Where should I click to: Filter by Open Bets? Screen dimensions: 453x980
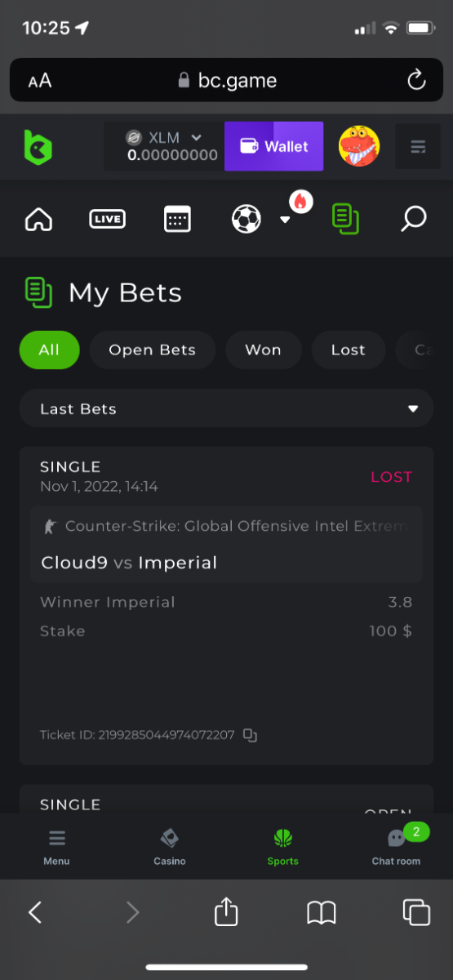pyautogui.click(x=153, y=350)
